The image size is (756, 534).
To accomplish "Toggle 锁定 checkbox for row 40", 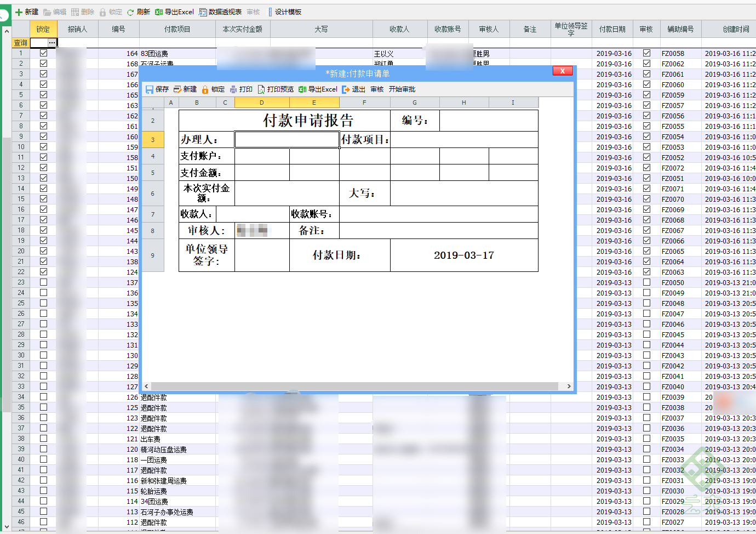I will pyautogui.click(x=43, y=459).
